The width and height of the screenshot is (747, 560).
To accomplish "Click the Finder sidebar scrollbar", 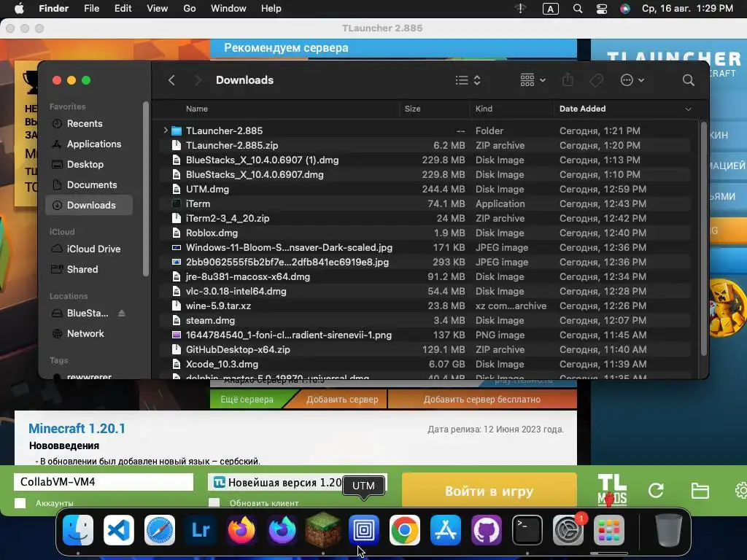I will (146, 190).
